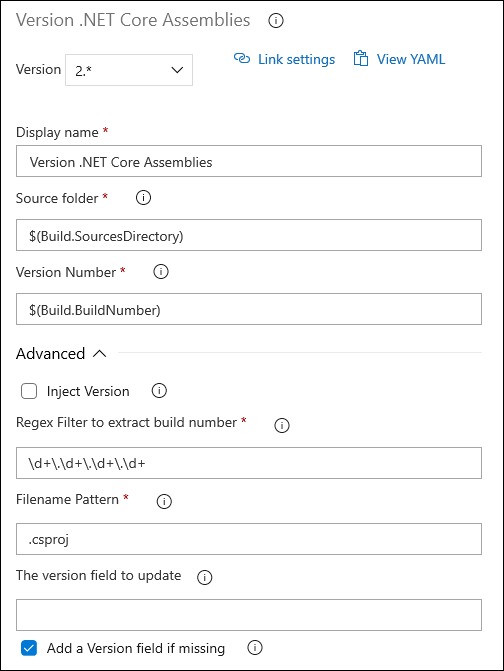The height and width of the screenshot is (671, 504).
Task: Show info for Add a Version field
Action: tap(255, 647)
